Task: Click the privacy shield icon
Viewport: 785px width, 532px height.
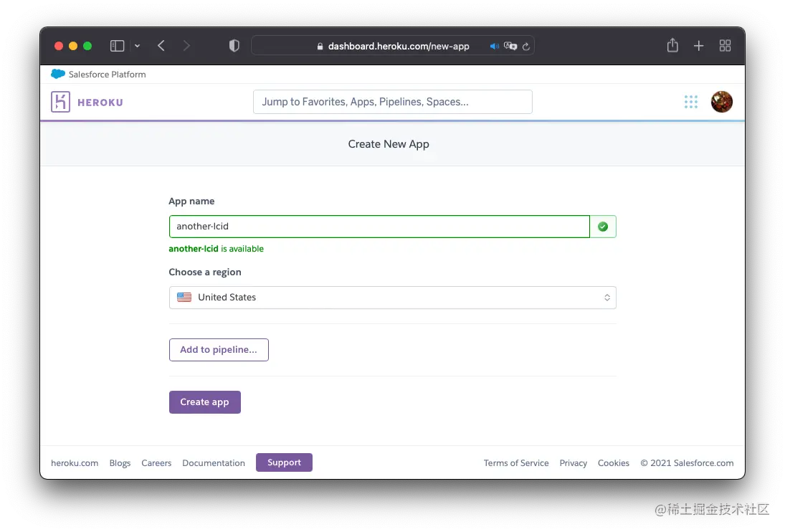Action: 234,45
